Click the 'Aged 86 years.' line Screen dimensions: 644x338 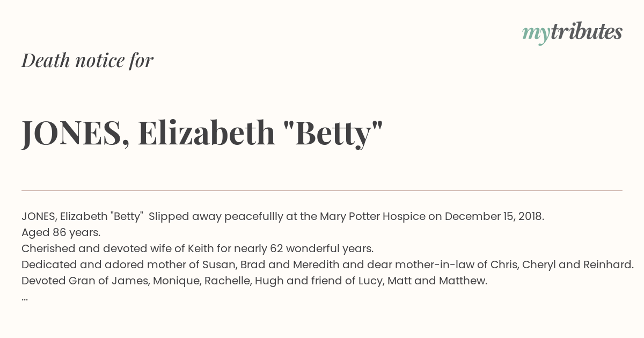(x=61, y=232)
